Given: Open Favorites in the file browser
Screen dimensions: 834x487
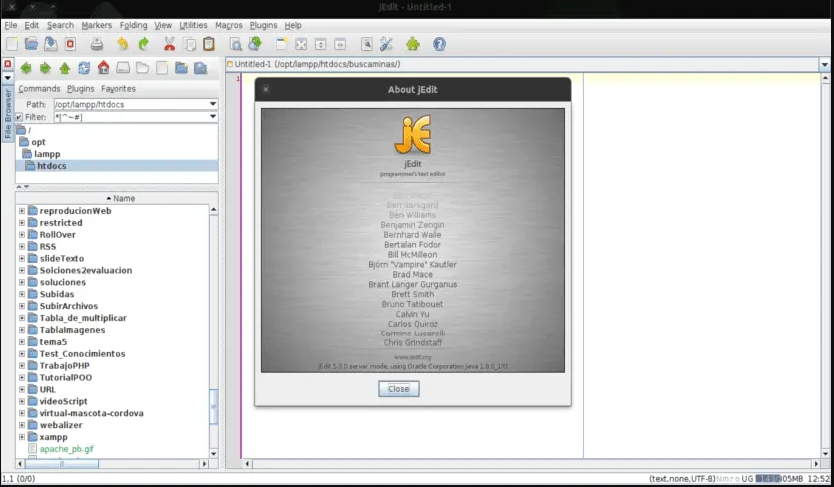Looking at the screenshot, I should 118,89.
